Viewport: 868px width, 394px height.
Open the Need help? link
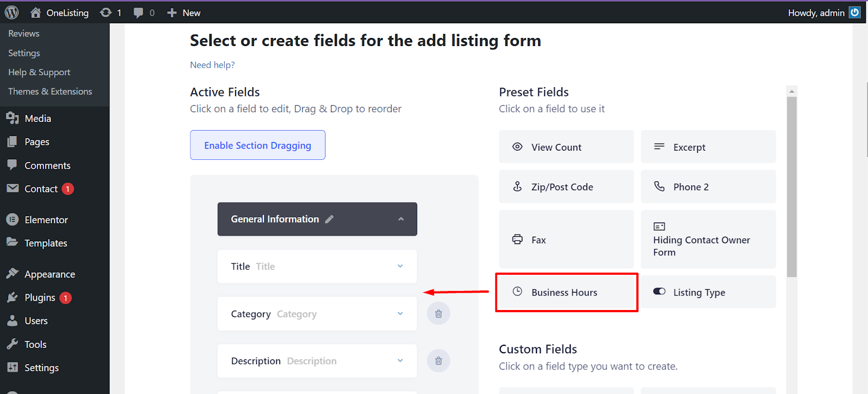(x=212, y=65)
